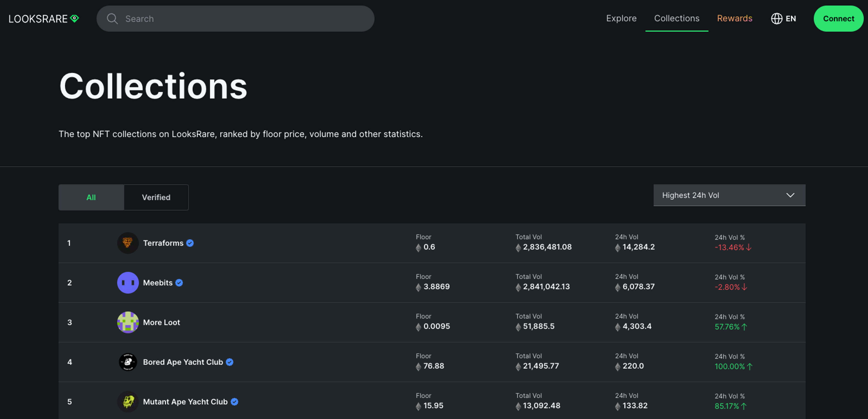Click the More Loot green up arrow
This screenshot has width=868, height=419.
point(744,326)
